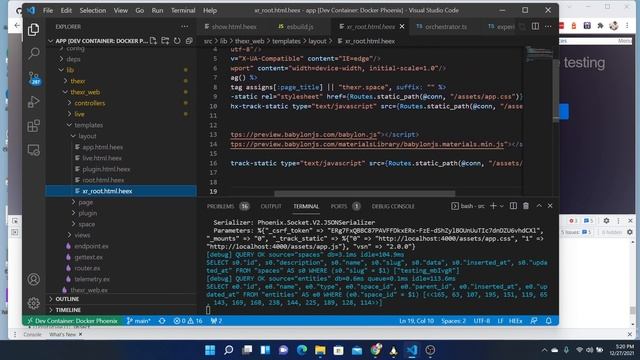640x360 pixels.
Task: Create new folder in Explorer header
Action: pos(165,41)
